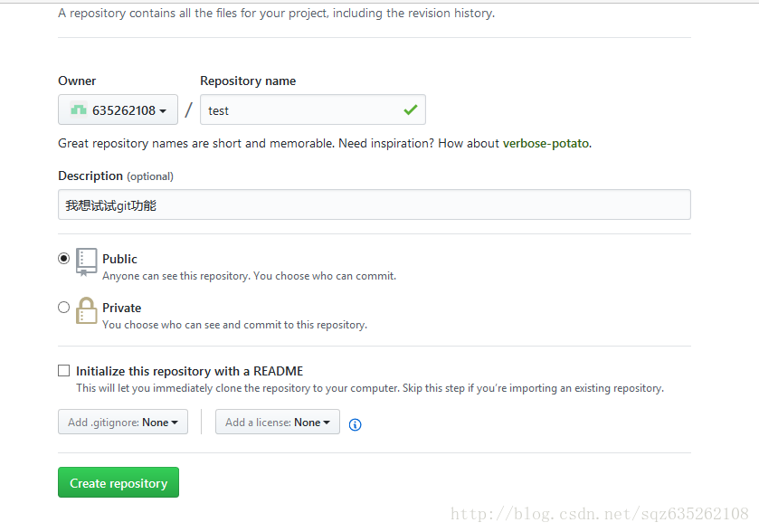Image resolution: width=759 pixels, height=532 pixels.
Task: Click the Private repository lock icon
Action: pos(87,310)
